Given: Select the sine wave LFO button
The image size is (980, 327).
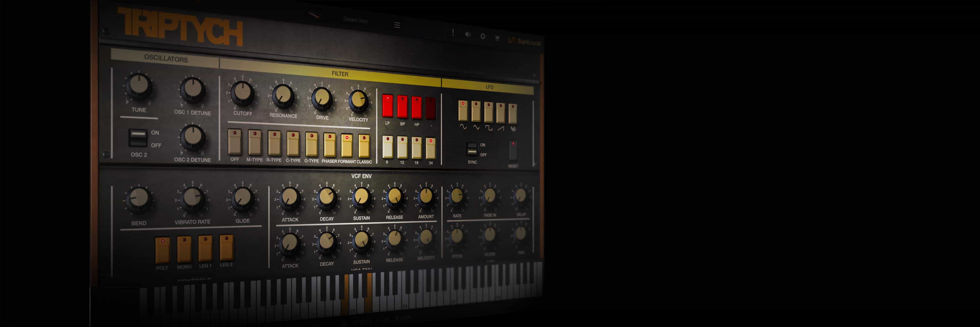Looking at the screenshot, I should click(x=463, y=111).
